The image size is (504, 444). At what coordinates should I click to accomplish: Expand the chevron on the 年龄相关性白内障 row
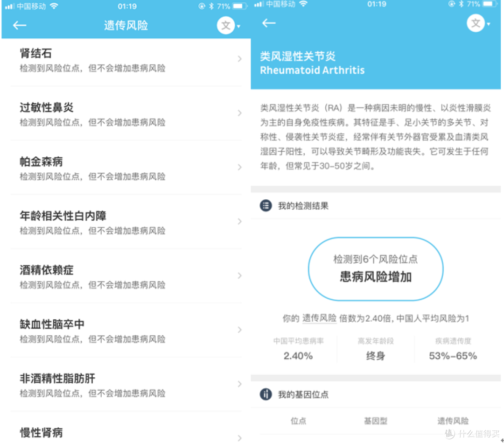pos(239,221)
